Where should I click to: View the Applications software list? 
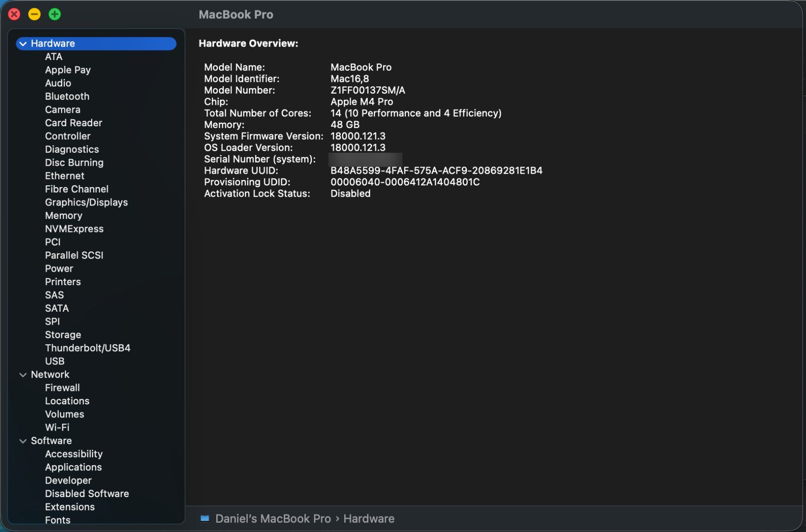(x=73, y=467)
